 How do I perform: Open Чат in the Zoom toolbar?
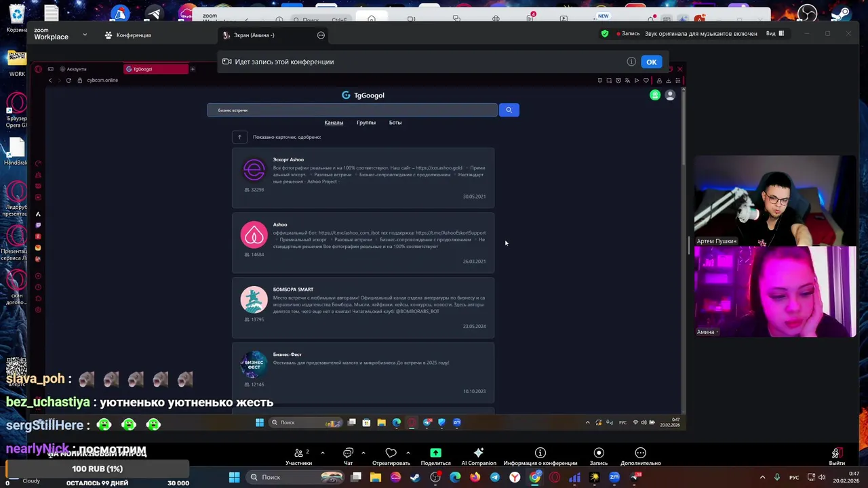tap(348, 457)
